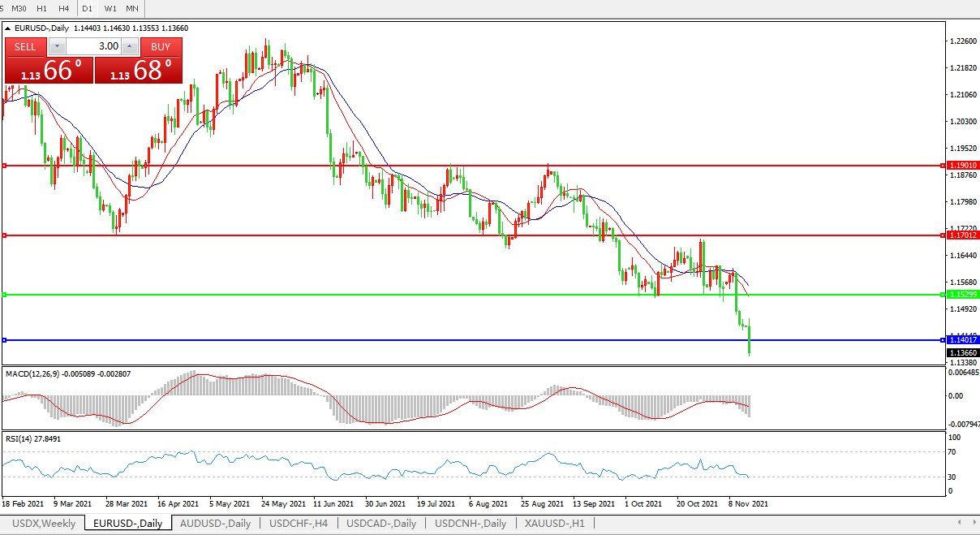
Task: Select the MN monthly timeframe
Action: (131, 8)
